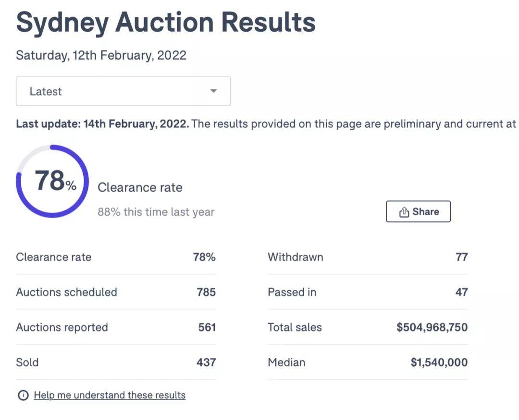Screen dimensions: 519x420
Task: Click the Median price $1,540,000
Action: tap(439, 362)
